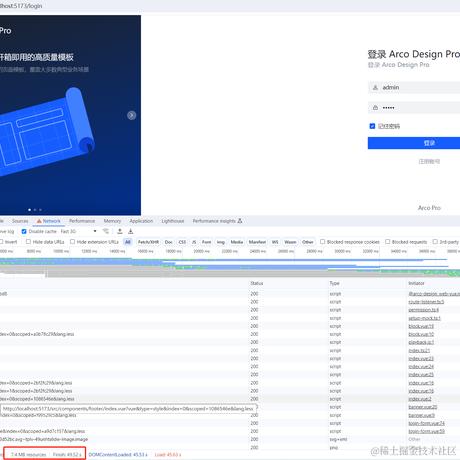Filter requests by Doc type
The image size is (460, 460).
[x=169, y=242]
